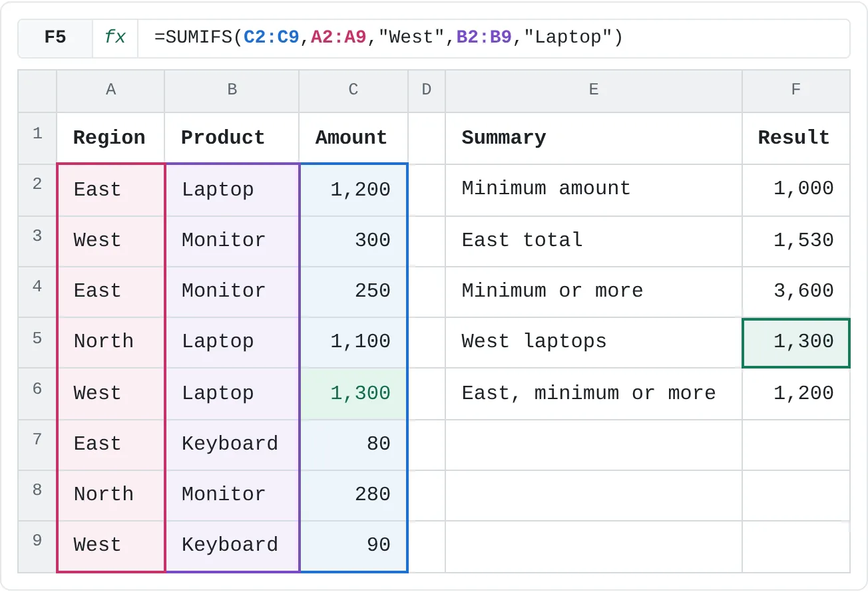Select column D header

pyautogui.click(x=427, y=90)
